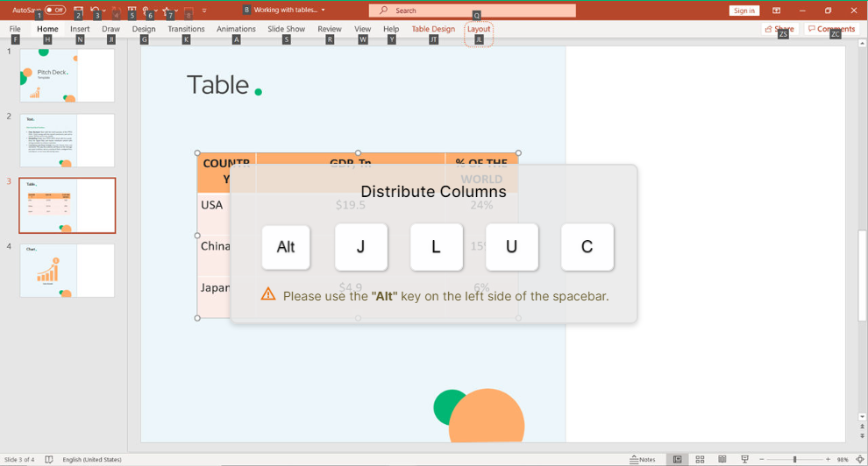Viewport: 868px width, 466px height.
Task: Click the greyed-out Redo icon
Action: pos(116,10)
